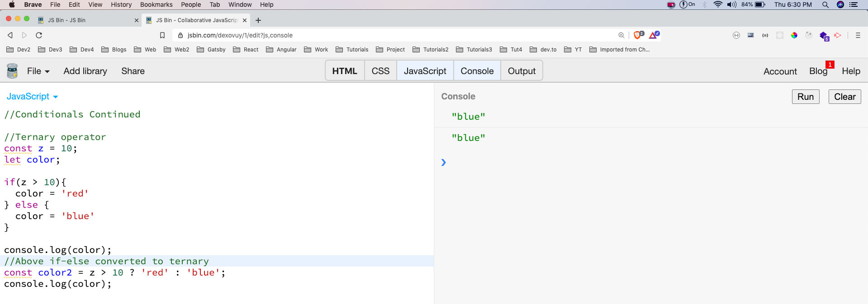Open the Bookmarks menu in the menu bar

[x=156, y=5]
